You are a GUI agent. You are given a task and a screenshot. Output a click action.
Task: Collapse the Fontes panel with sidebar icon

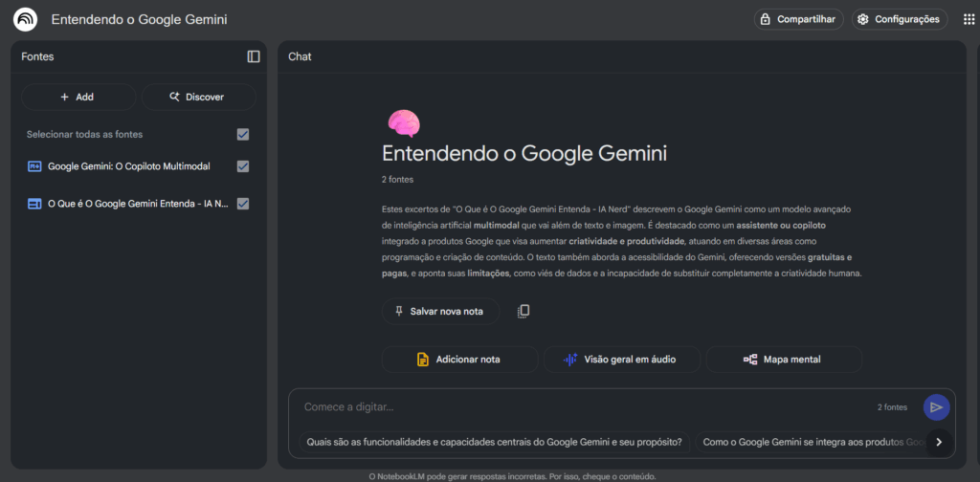[x=253, y=56]
